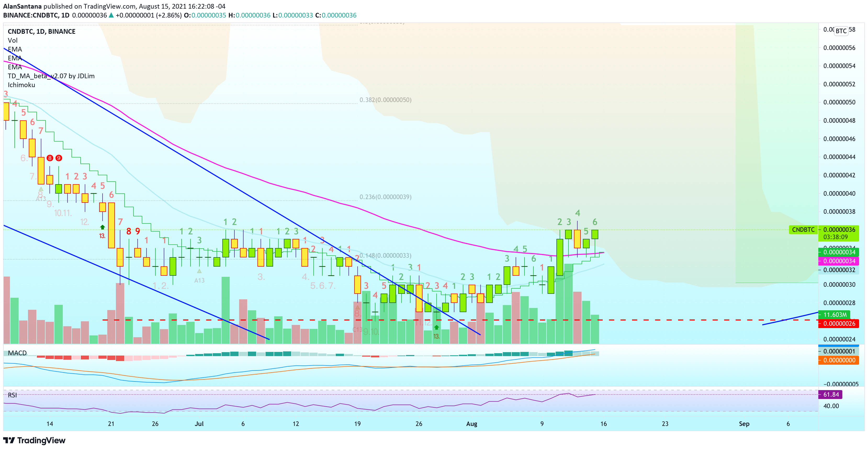Click the 'Sep' date on time axis
The image size is (868, 450).
(x=744, y=424)
